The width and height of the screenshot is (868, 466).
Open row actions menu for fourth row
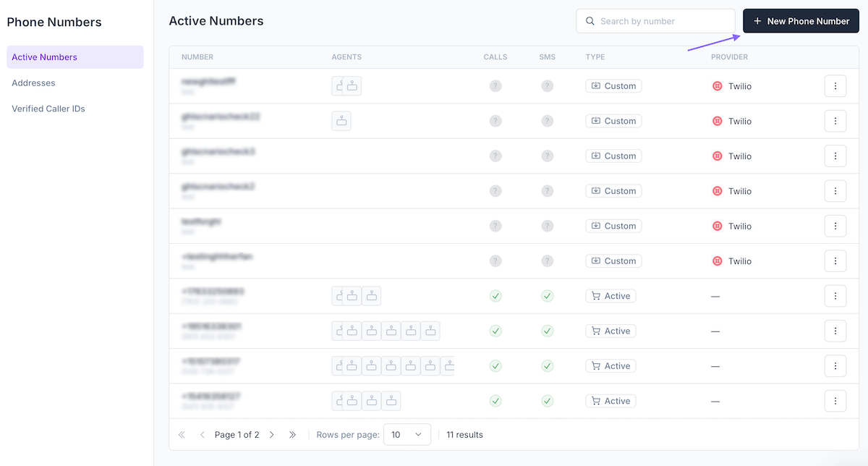835,191
